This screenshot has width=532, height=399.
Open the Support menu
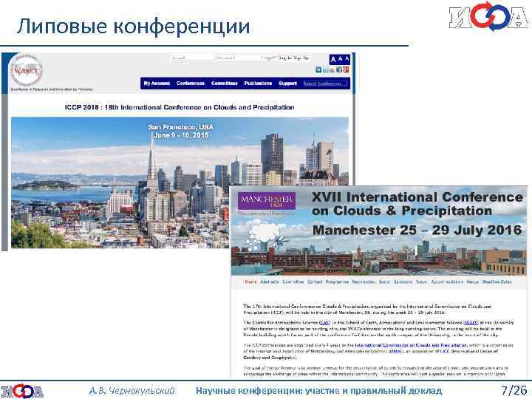click(287, 83)
